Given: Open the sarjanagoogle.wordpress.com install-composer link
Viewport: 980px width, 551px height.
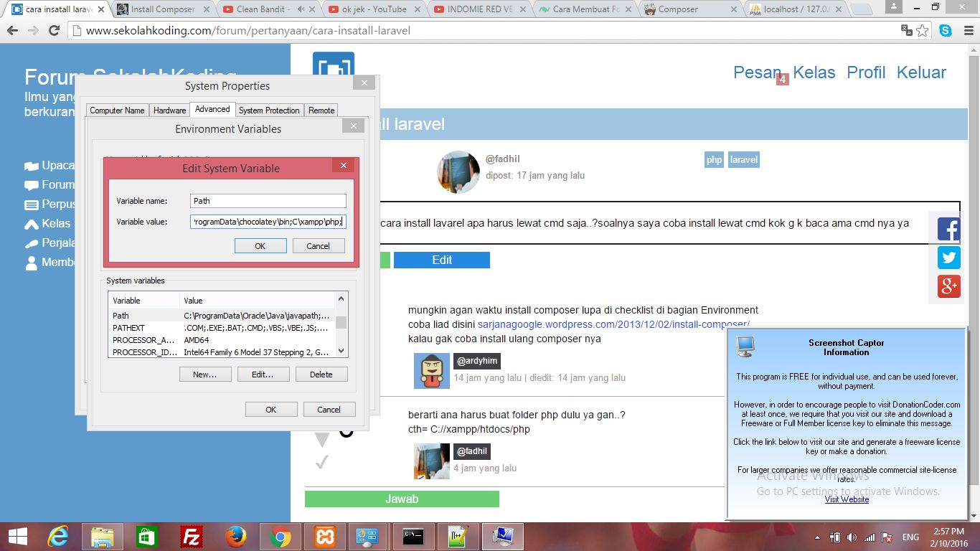Looking at the screenshot, I should (613, 324).
